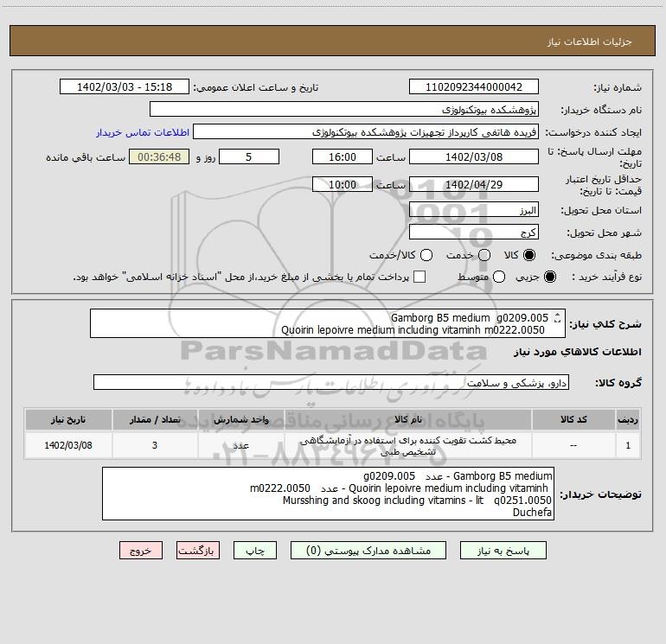Image resolution: width=666 pixels, height=644 pixels.
Task: Click the ایجاد کننده درخواست field
Action: (x=366, y=132)
